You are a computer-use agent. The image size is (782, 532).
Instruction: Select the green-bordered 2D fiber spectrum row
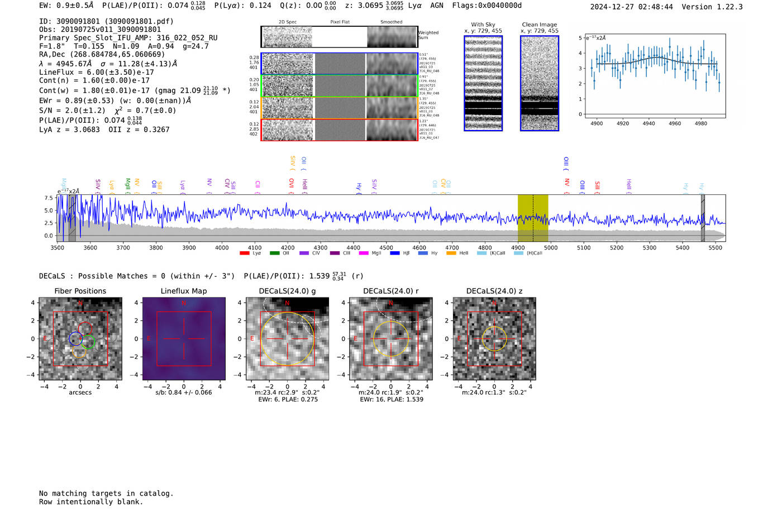tap(339, 85)
